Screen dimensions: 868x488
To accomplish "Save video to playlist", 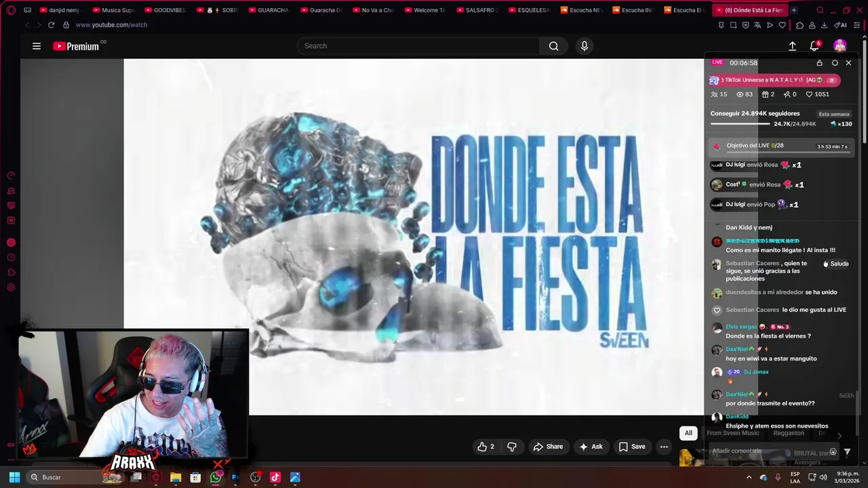I will coord(632,447).
